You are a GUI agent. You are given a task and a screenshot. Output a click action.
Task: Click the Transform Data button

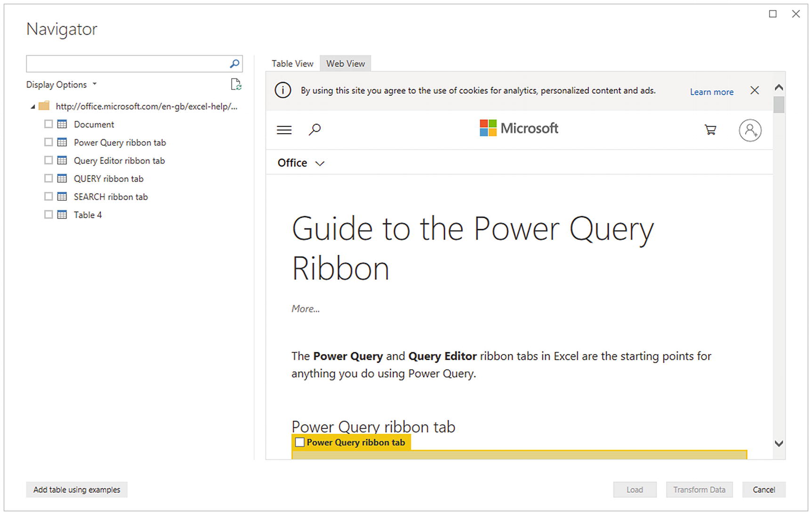click(699, 490)
